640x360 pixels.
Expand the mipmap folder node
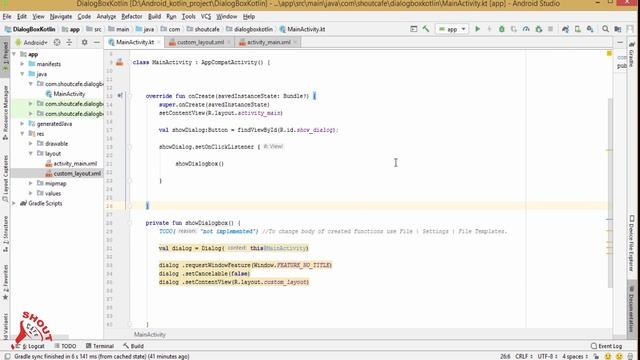click(x=31, y=183)
